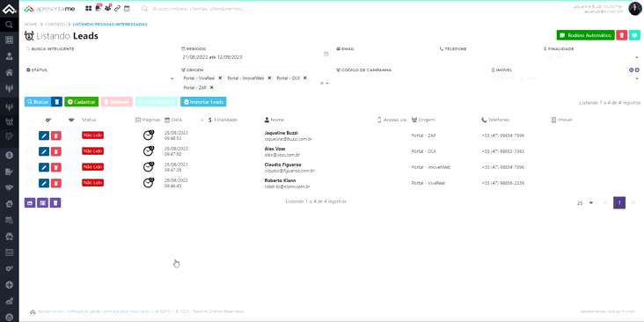Open the chart icon in sidebar

(9, 301)
